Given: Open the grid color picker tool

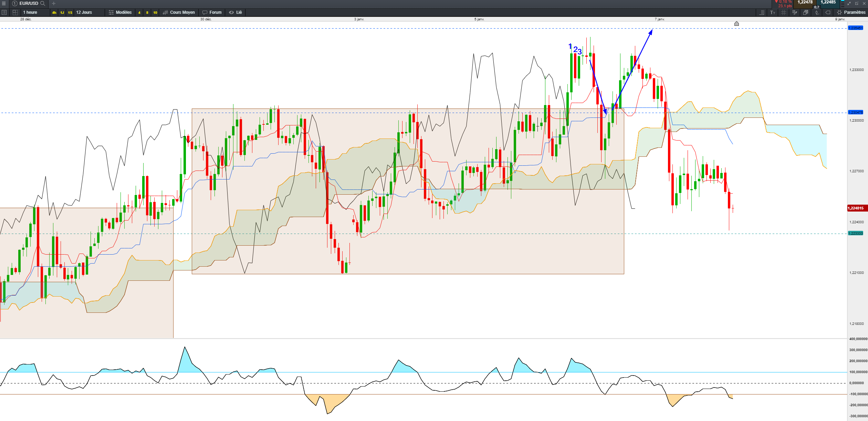Looking at the screenshot, I should pos(795,12).
